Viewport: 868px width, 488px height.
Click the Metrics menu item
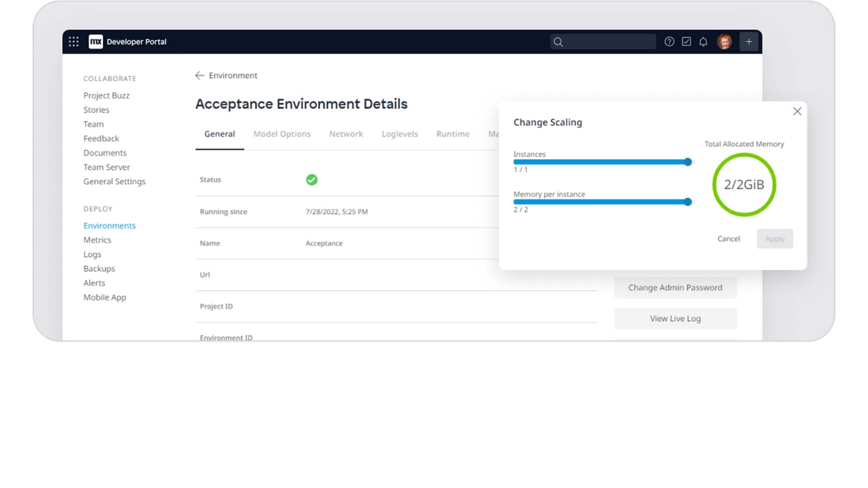tap(97, 239)
